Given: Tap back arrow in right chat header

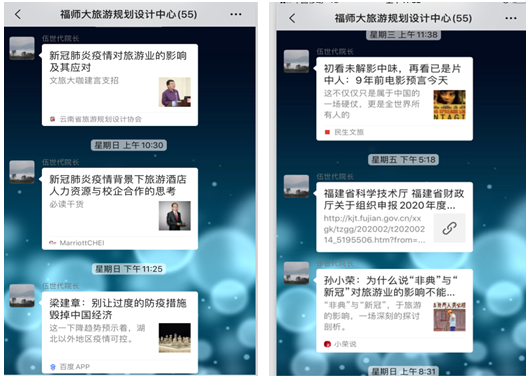Looking at the screenshot, I should (292, 18).
